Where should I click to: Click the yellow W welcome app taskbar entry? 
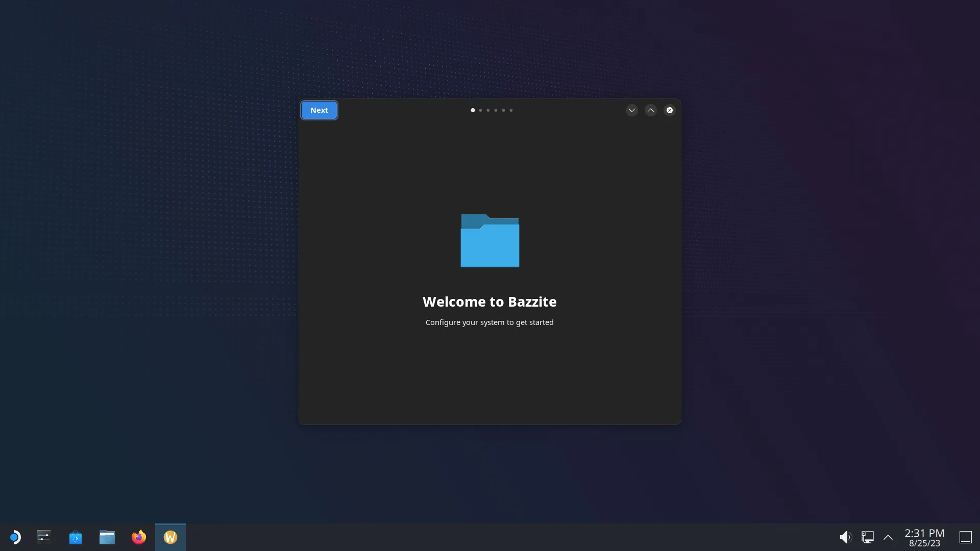[x=170, y=537]
